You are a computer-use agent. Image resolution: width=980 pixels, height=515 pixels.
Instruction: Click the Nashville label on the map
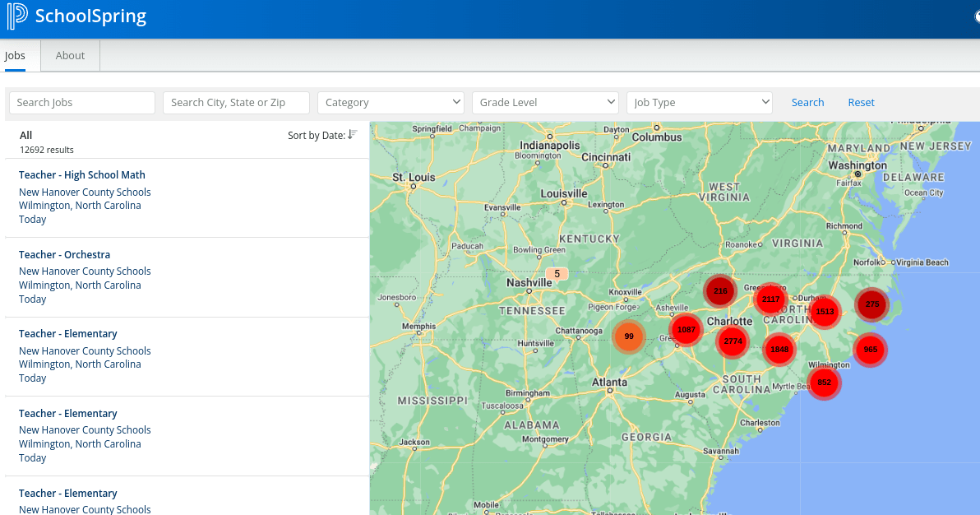point(529,283)
